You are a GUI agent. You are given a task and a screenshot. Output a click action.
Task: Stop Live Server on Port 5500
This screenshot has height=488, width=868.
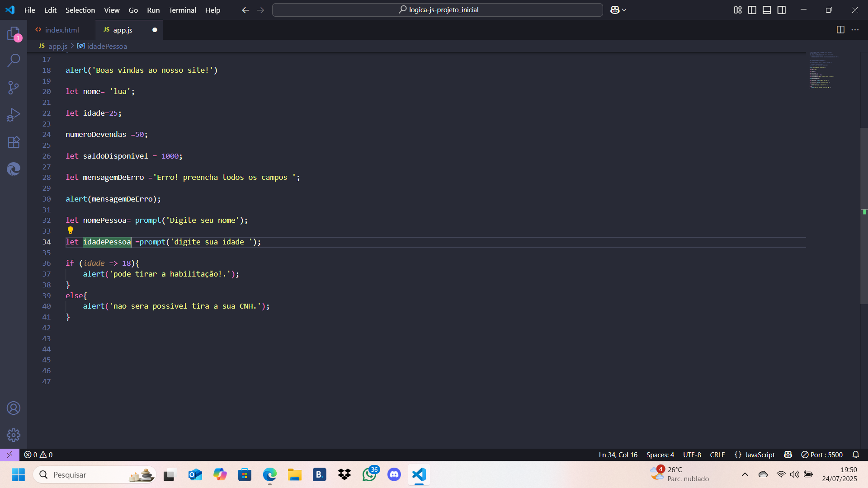pos(822,455)
